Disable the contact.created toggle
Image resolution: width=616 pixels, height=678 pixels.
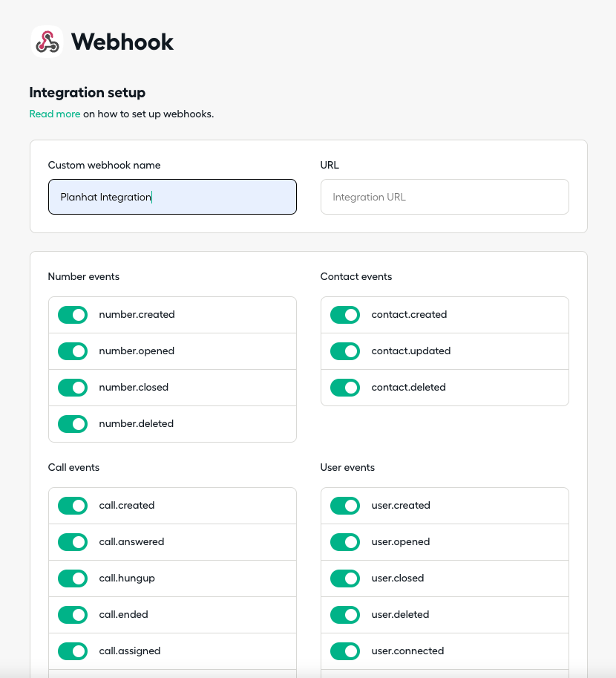point(345,315)
